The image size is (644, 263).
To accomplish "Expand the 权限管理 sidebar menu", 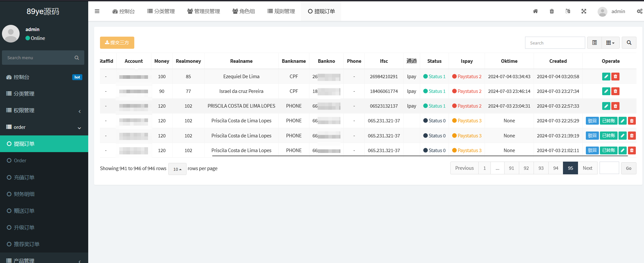I will [44, 111].
